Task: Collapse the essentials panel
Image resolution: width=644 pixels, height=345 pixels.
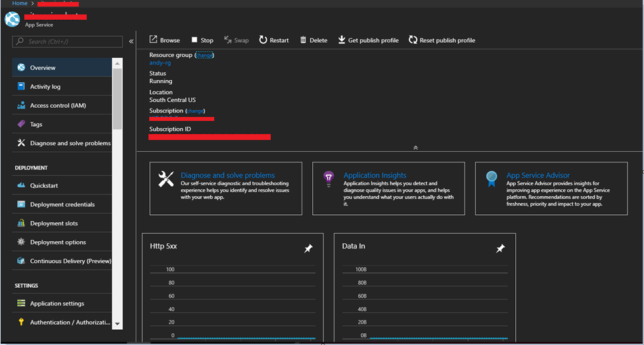Action: pyautogui.click(x=415, y=147)
